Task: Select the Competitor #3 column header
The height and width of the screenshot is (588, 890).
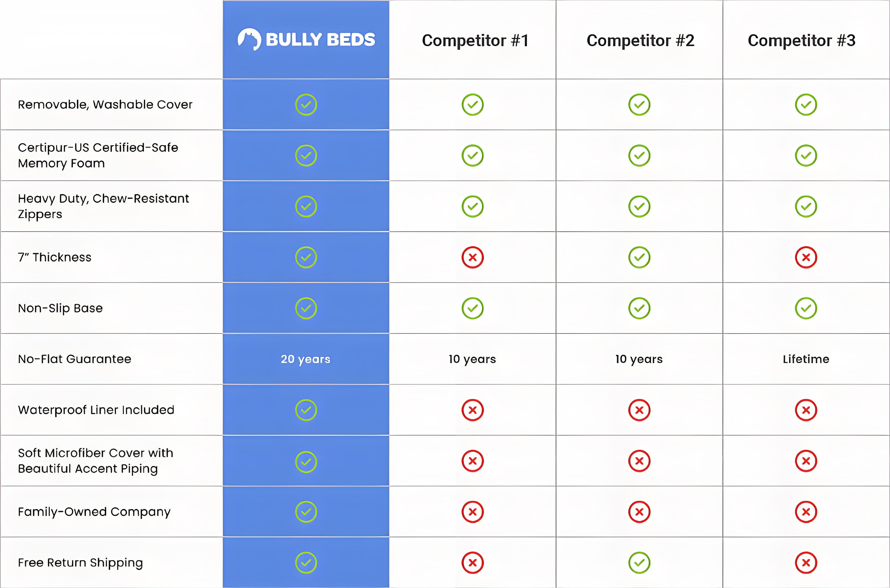Action: (x=801, y=41)
